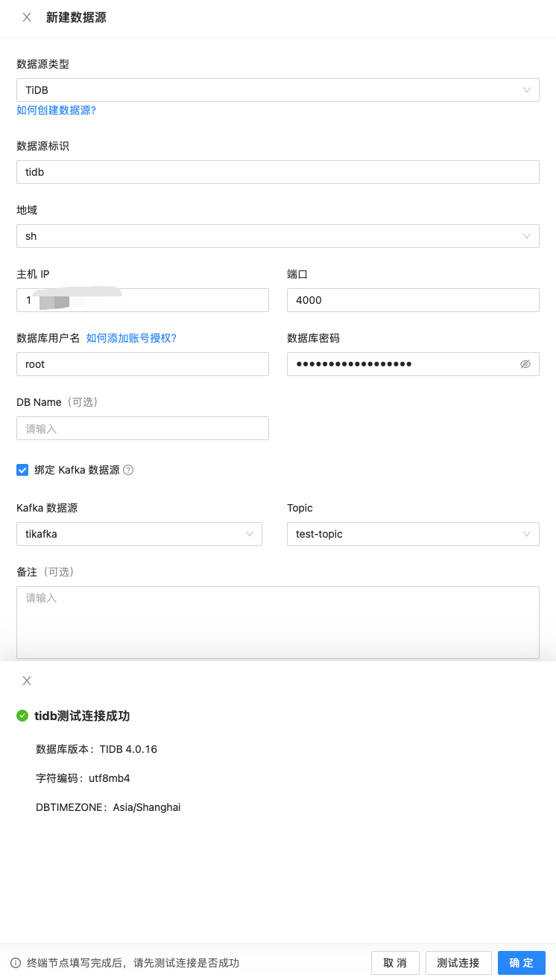
Task: Click the 确定 button
Action: pyautogui.click(x=522, y=963)
